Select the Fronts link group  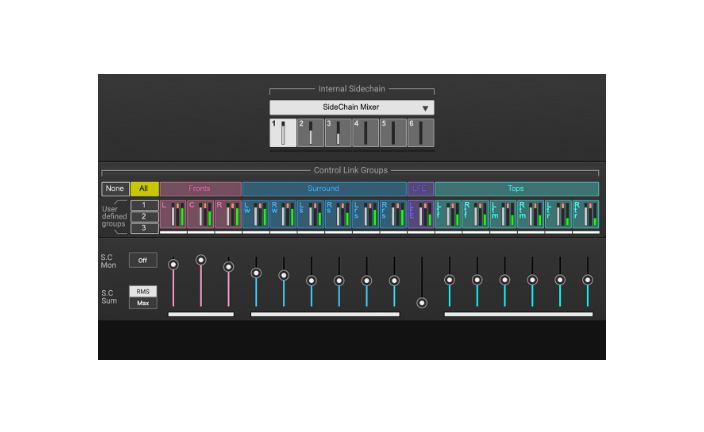pyautogui.click(x=200, y=189)
